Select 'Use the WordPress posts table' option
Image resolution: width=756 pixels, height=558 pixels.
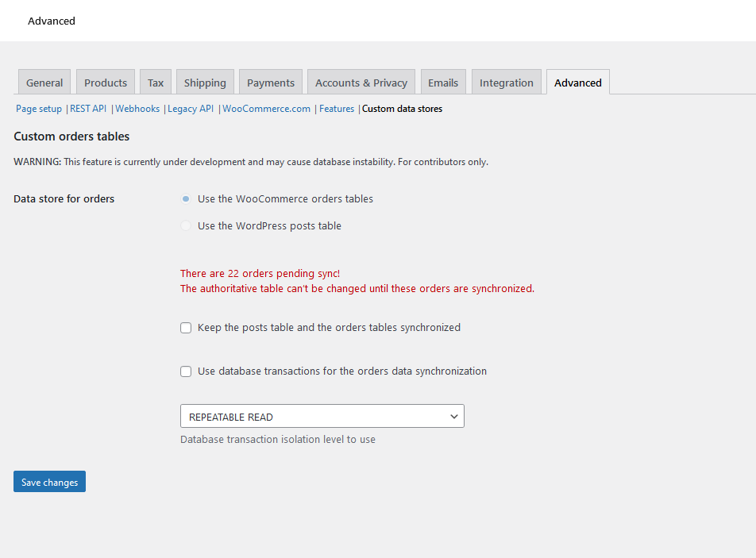click(x=185, y=225)
